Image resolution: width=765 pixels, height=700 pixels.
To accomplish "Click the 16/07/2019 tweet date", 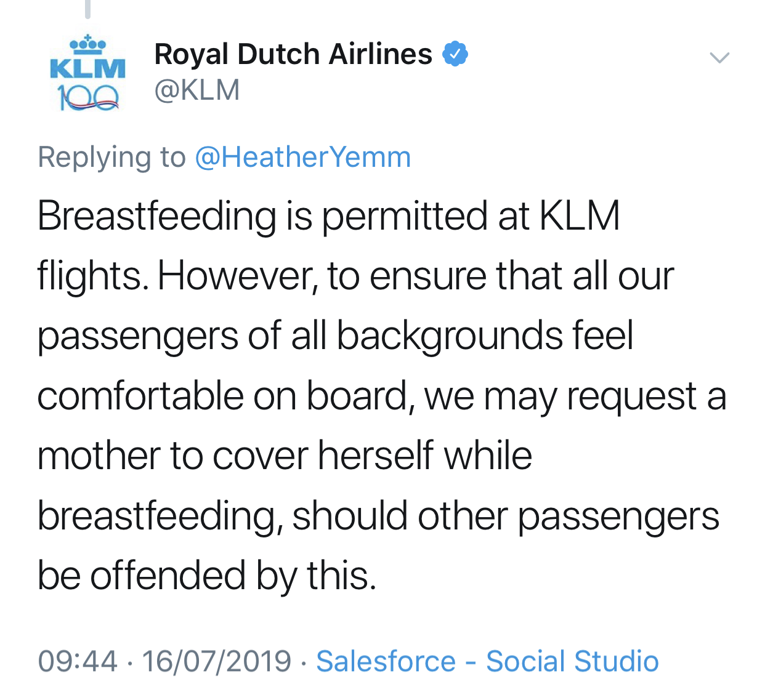I will click(216, 661).
